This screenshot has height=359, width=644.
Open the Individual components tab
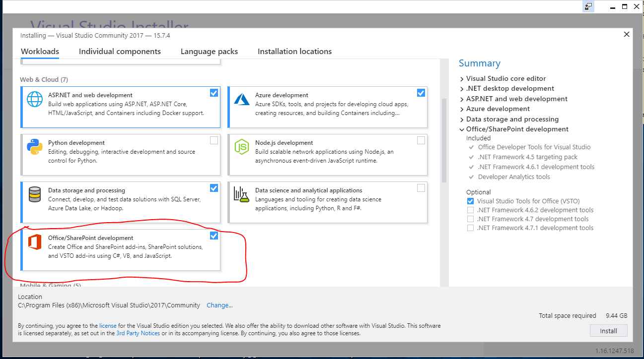click(x=120, y=52)
